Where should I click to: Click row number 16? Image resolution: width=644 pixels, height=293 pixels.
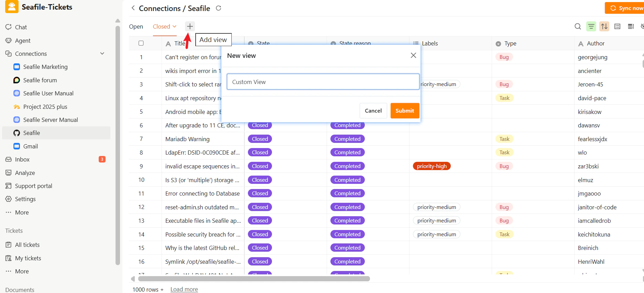pos(141,262)
